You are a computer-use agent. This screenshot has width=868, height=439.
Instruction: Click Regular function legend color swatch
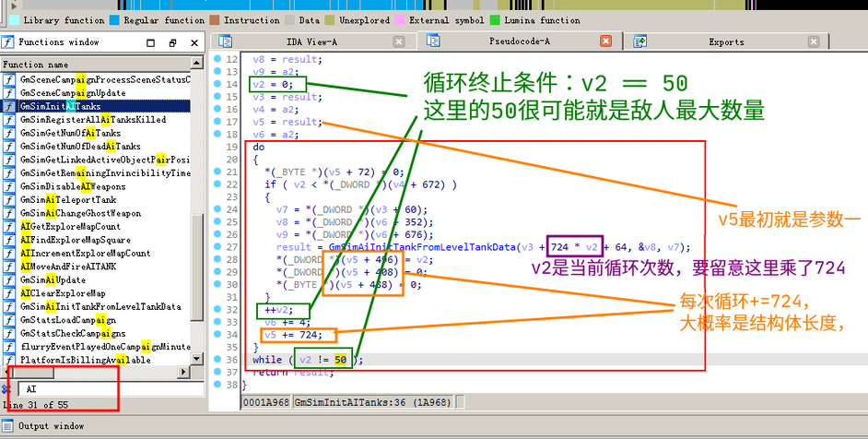(x=114, y=20)
